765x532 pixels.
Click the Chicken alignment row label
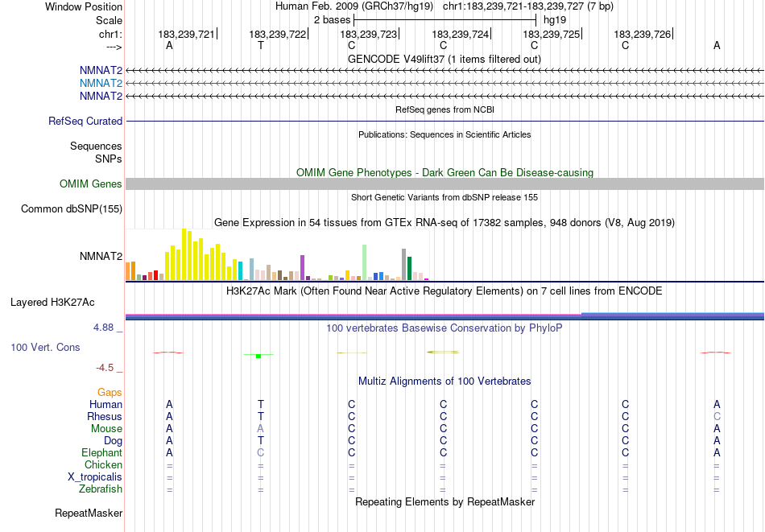point(103,464)
